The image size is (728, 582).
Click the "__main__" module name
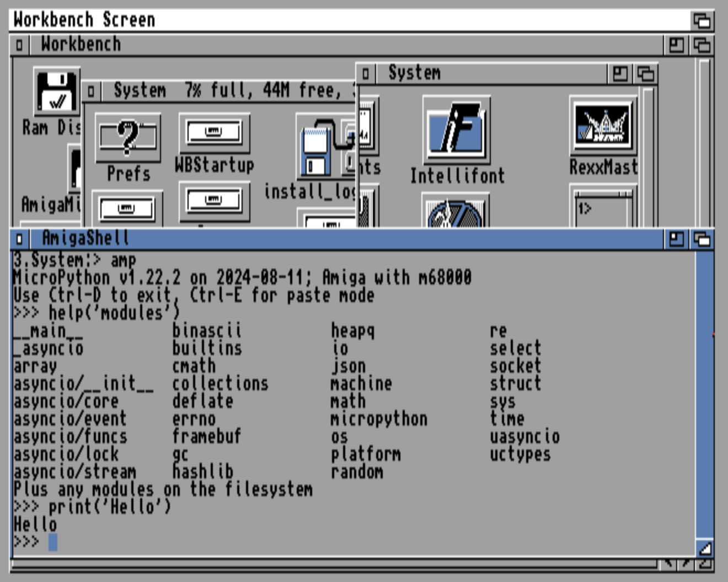pyautogui.click(x=49, y=331)
